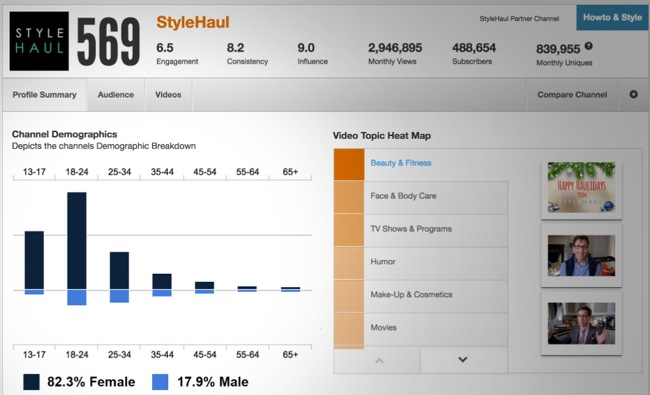The image size is (650, 395).
Task: Open the Beauty & Fitness topic link
Action: click(401, 163)
